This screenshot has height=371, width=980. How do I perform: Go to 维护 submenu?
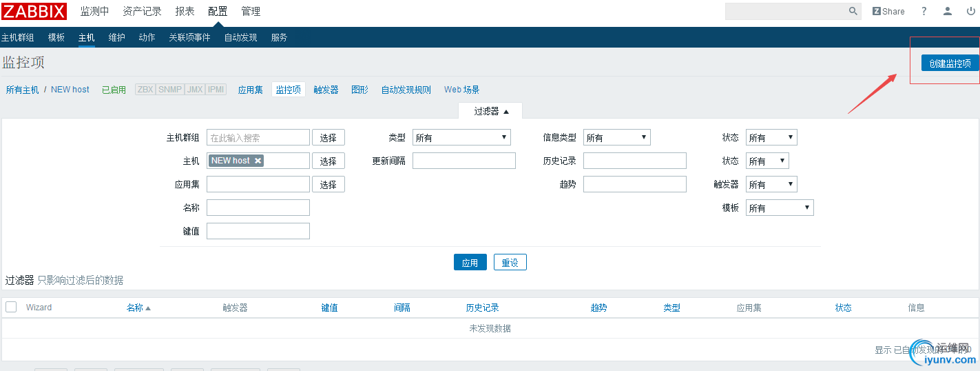[x=117, y=37]
